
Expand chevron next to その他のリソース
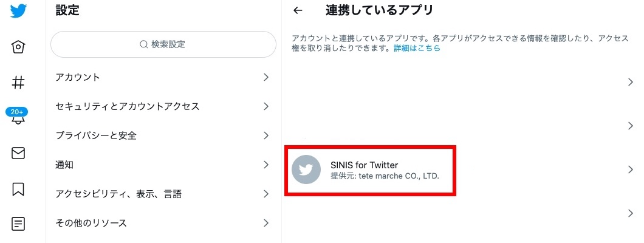266,223
